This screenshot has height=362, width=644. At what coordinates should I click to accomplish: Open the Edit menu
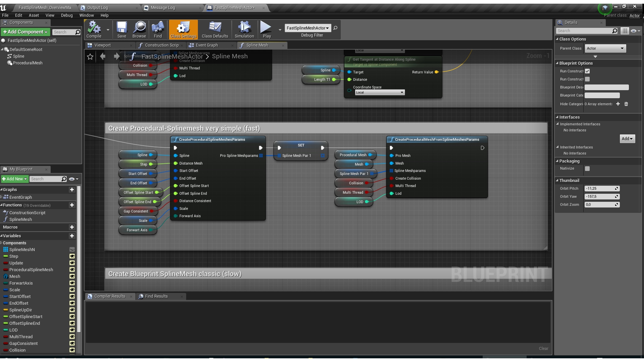click(x=18, y=15)
